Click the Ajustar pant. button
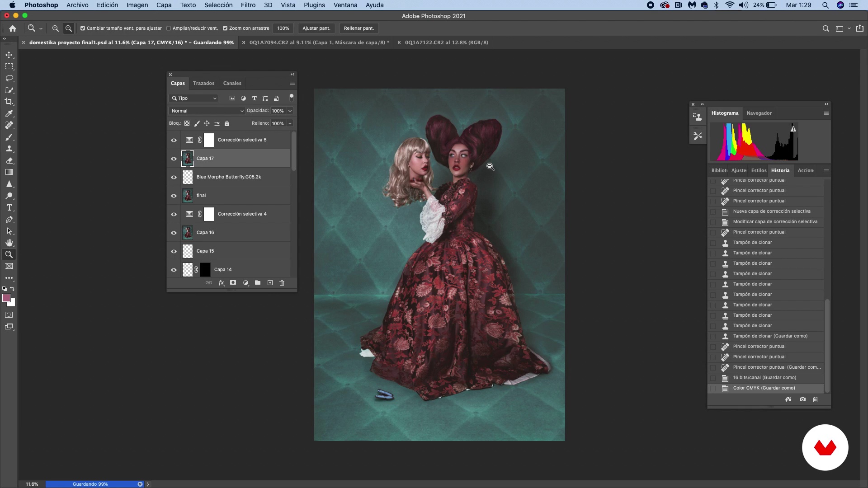The image size is (868, 488). pos(316,28)
